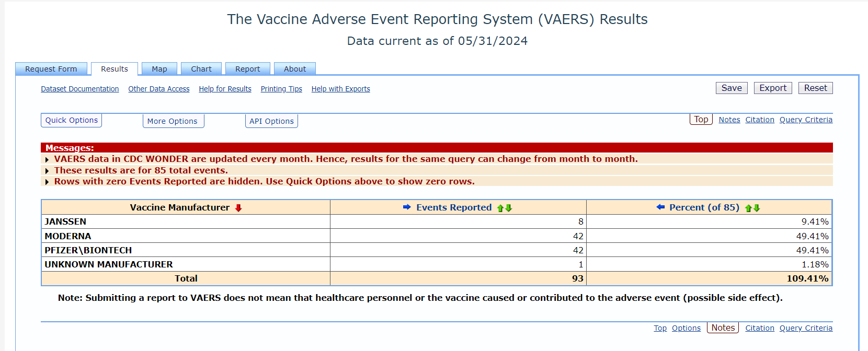Select the Results tab
This screenshot has width=868, height=351.
click(115, 69)
